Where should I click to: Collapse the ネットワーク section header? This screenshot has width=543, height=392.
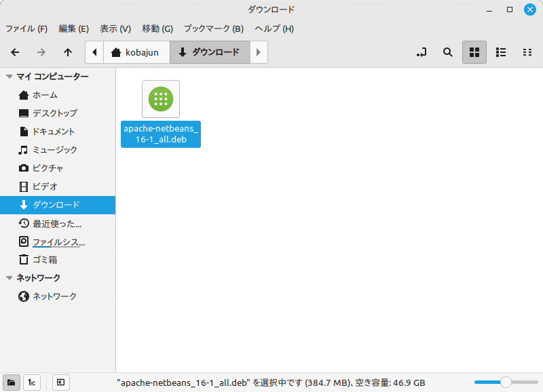(x=10, y=278)
